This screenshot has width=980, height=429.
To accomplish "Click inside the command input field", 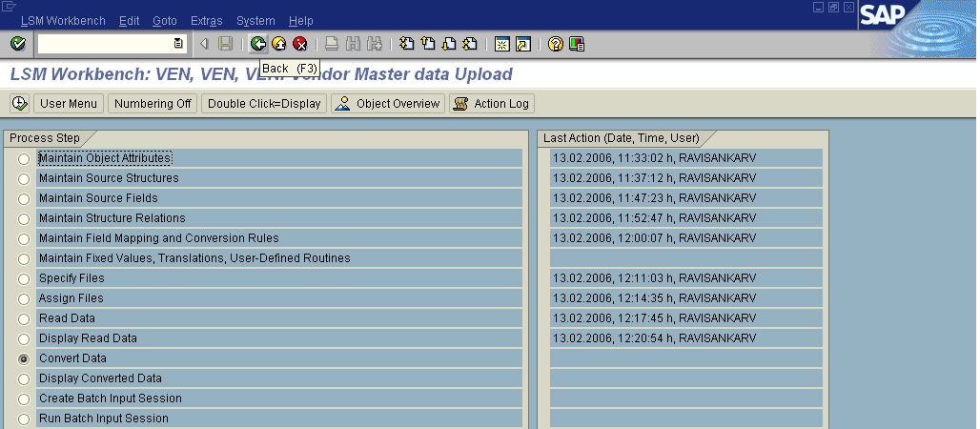I will [x=105, y=44].
